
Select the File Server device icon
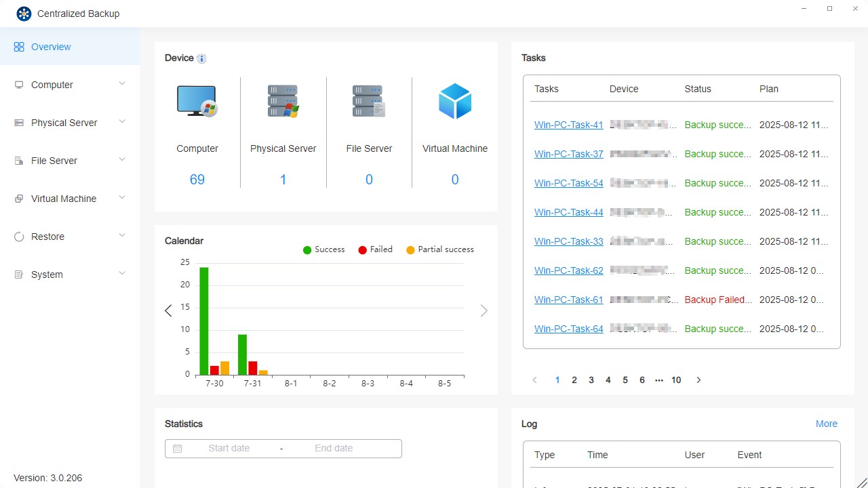(369, 102)
